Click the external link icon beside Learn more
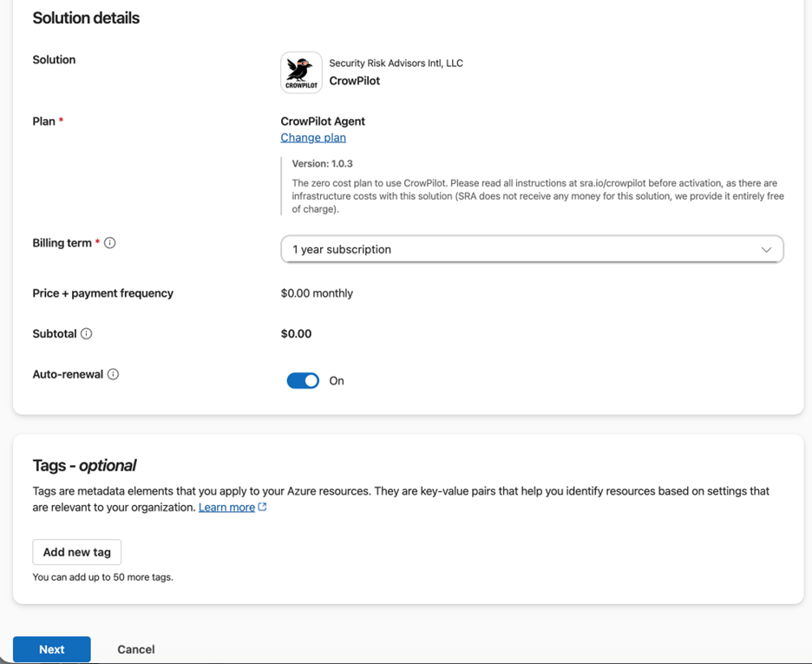The image size is (812, 664). click(x=263, y=507)
